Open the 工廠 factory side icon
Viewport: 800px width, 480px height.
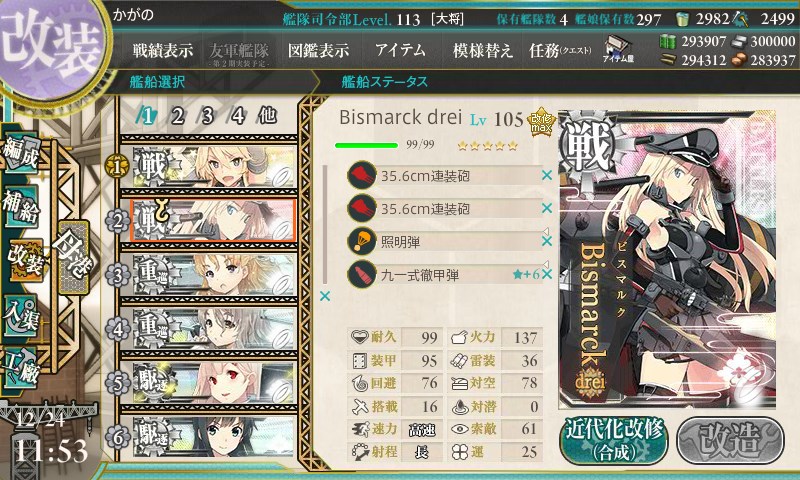[21, 367]
